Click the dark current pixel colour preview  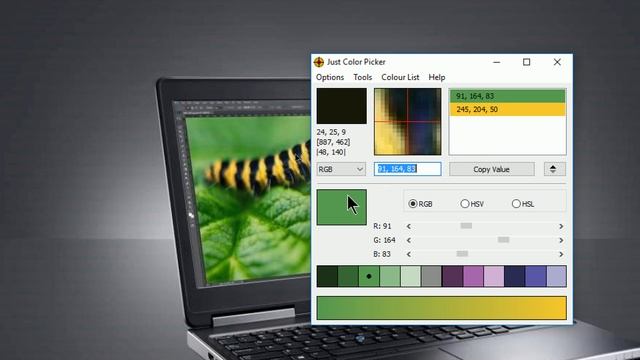[x=342, y=106]
